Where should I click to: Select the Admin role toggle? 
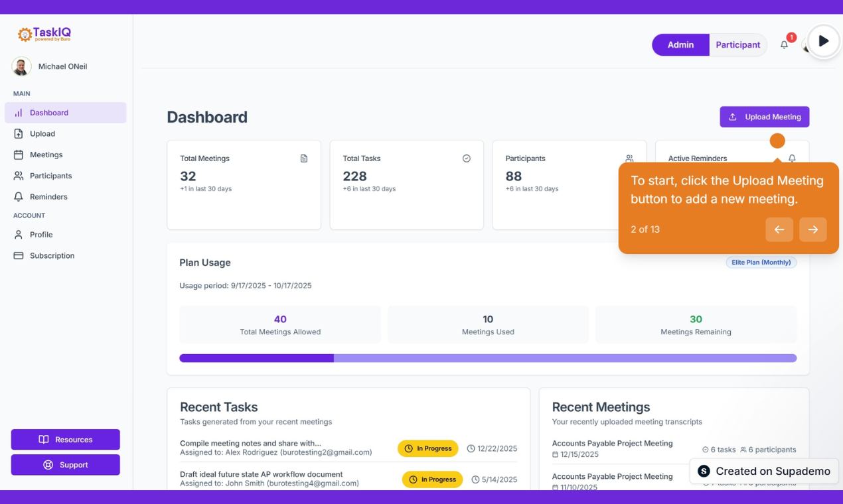coord(680,44)
